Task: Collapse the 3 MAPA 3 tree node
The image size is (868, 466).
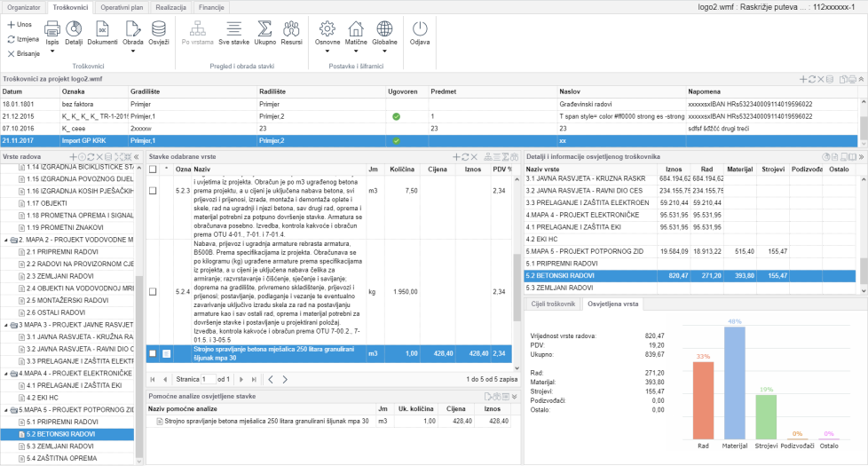Action: (6, 325)
